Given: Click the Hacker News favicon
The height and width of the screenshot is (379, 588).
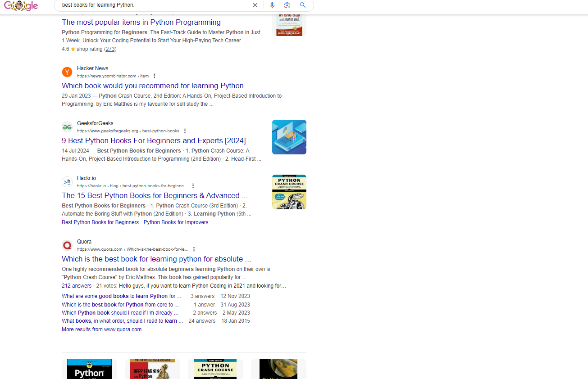Looking at the screenshot, I should pyautogui.click(x=67, y=72).
